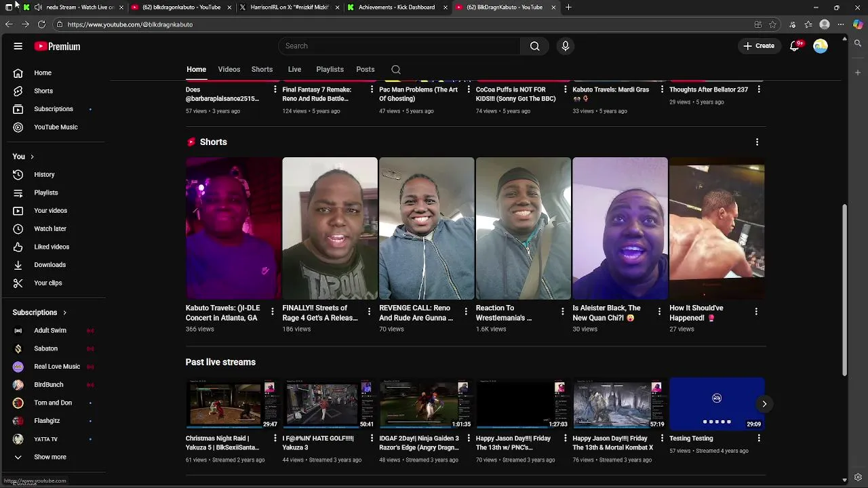Open the account avatar menu
The image size is (868, 488).
pyautogui.click(x=821, y=46)
